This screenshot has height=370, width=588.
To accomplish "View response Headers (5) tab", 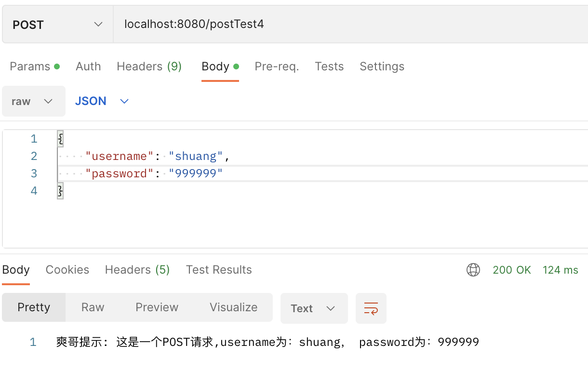I will (x=137, y=270).
